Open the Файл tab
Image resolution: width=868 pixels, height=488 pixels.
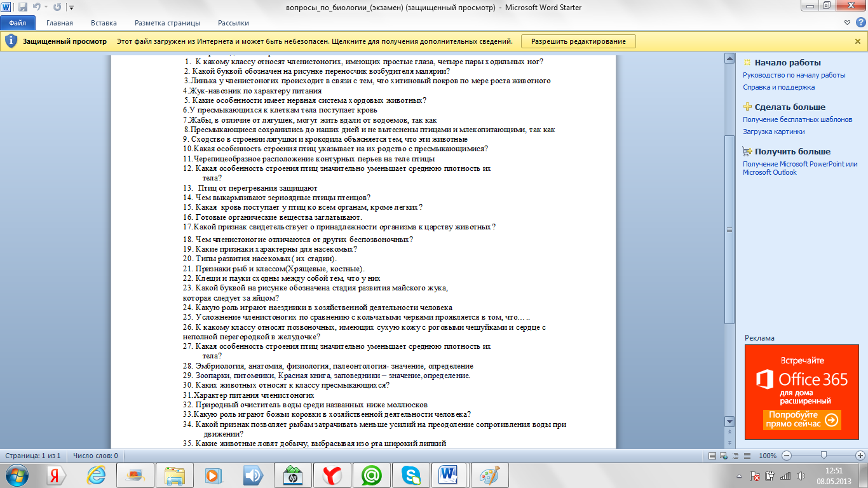click(17, 23)
